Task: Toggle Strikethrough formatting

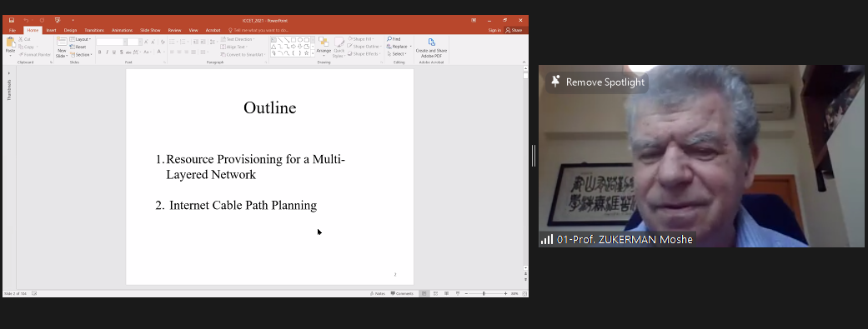Action: (x=128, y=52)
